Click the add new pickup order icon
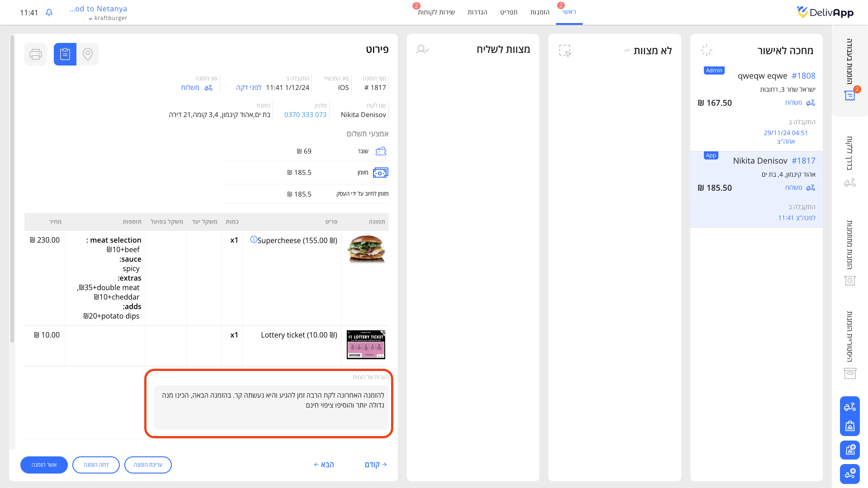 click(x=849, y=450)
